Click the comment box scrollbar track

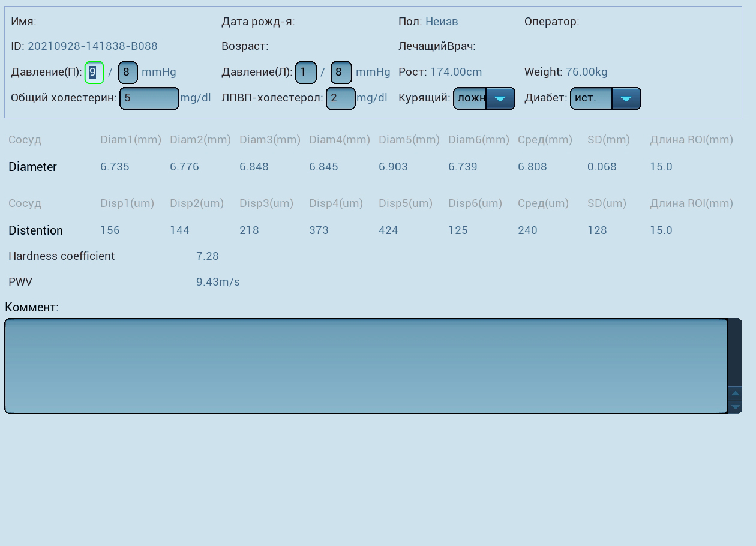click(x=735, y=353)
